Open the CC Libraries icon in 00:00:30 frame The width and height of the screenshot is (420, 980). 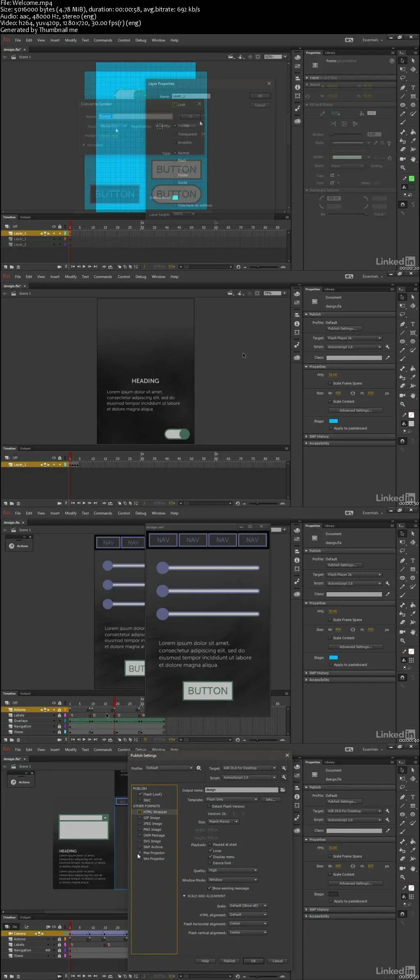pyautogui.click(x=297, y=358)
